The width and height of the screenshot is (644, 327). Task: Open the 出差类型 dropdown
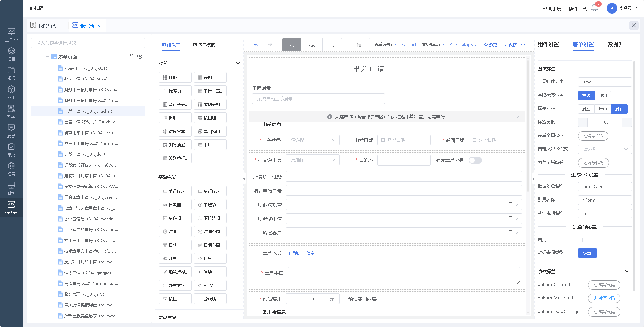tap(312, 140)
